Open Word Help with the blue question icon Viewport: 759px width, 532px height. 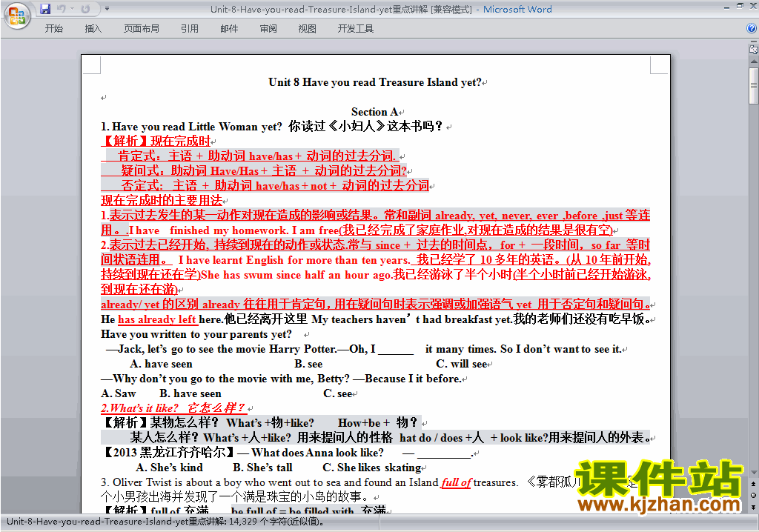(752, 29)
